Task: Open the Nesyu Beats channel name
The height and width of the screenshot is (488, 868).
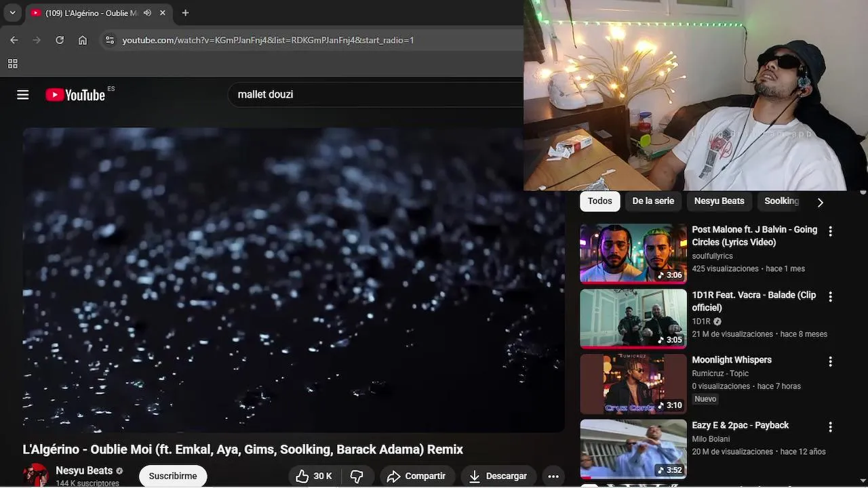Action: click(84, 470)
